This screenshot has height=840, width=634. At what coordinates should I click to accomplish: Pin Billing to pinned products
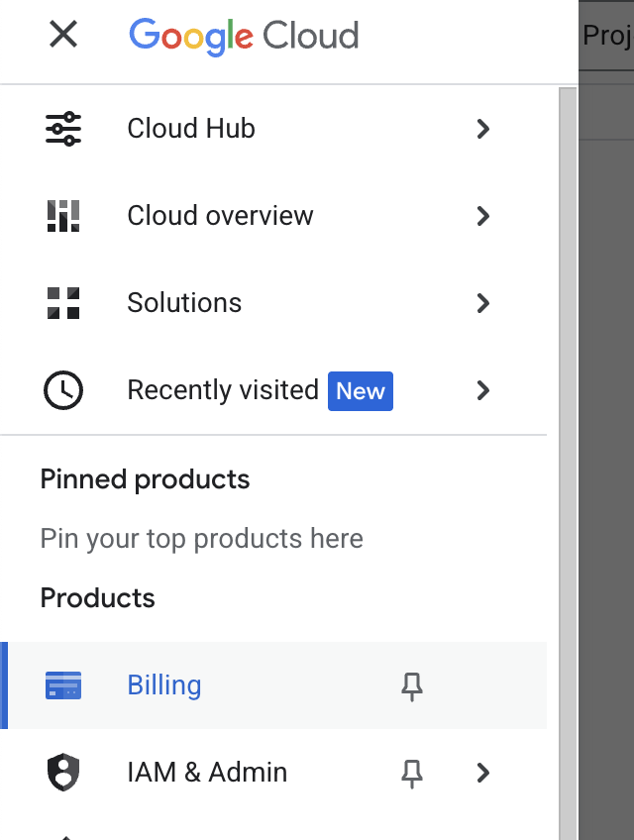[x=412, y=686]
